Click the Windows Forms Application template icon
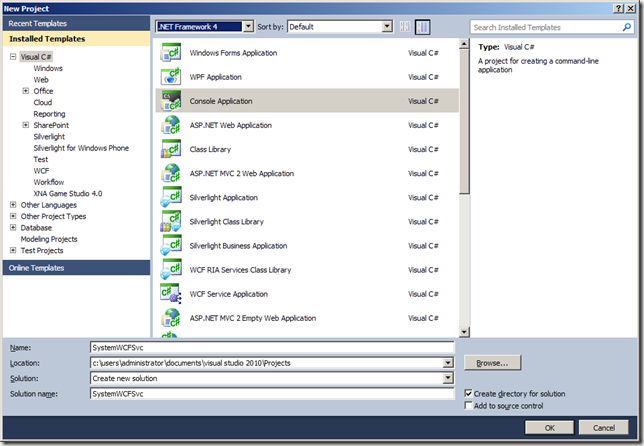Viewport: 644px width, 446px height. (x=171, y=53)
